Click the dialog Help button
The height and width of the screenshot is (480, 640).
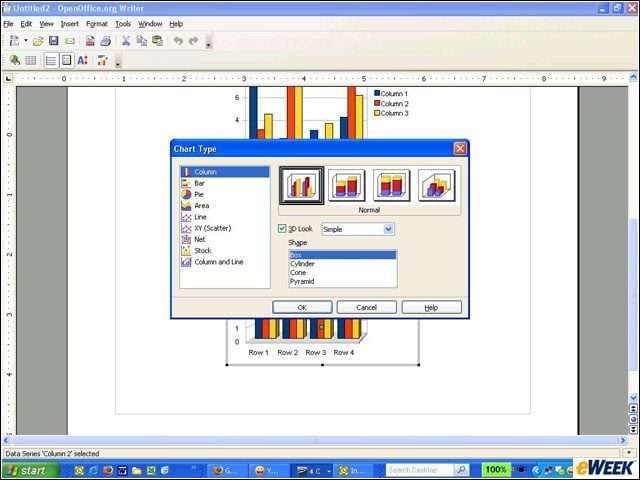coord(431,307)
